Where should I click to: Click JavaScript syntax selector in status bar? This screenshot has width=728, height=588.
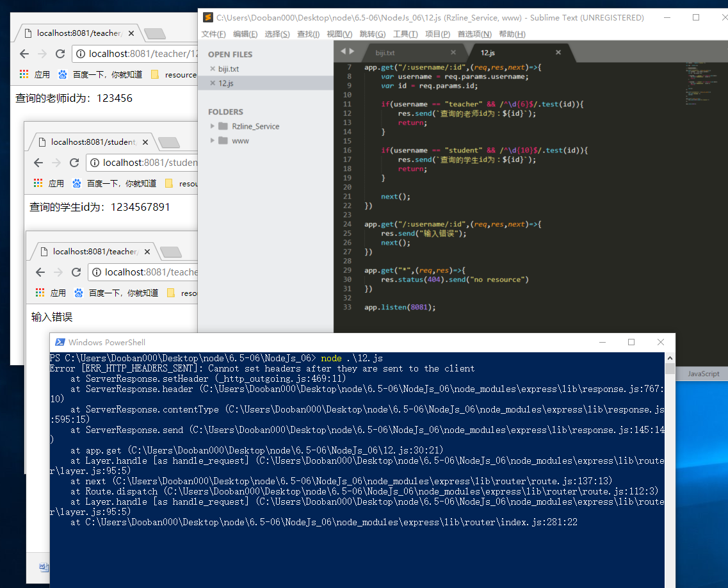pos(703,373)
